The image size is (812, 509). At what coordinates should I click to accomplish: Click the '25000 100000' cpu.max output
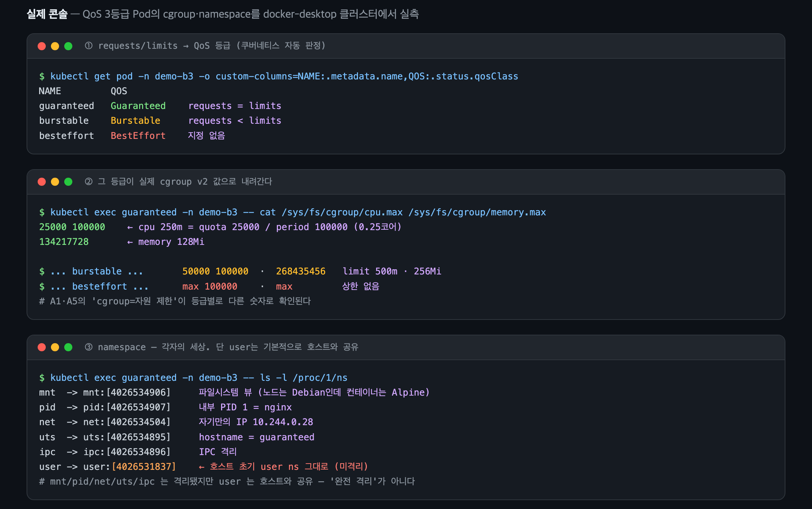click(x=72, y=227)
